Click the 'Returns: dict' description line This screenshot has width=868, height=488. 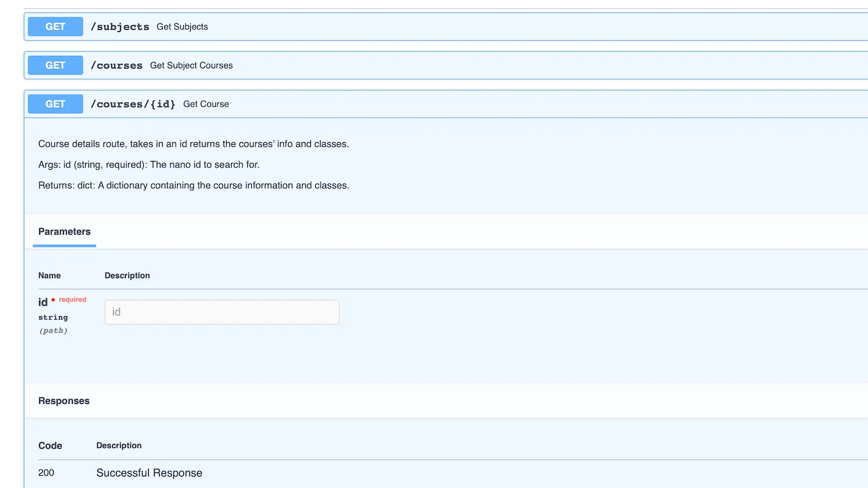pyautogui.click(x=194, y=185)
